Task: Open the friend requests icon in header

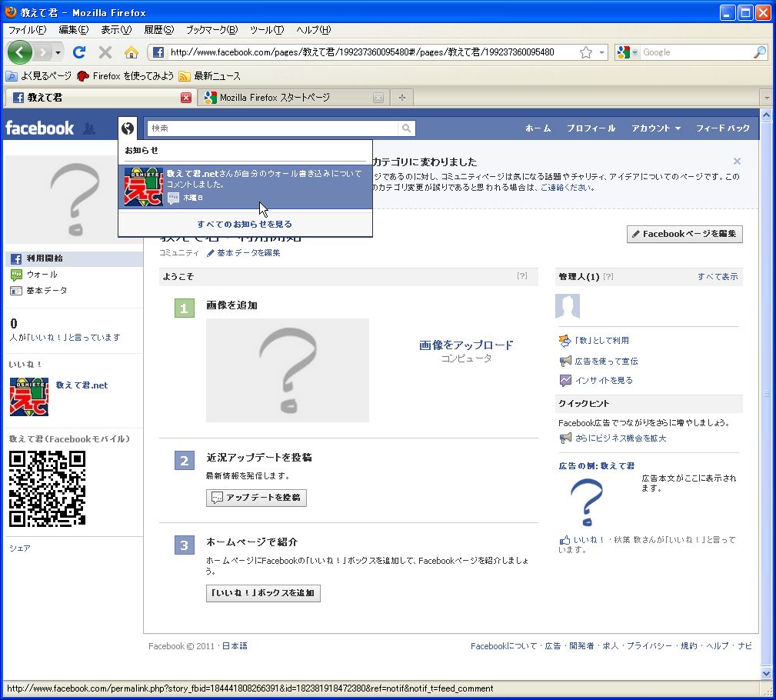Action: (89, 128)
